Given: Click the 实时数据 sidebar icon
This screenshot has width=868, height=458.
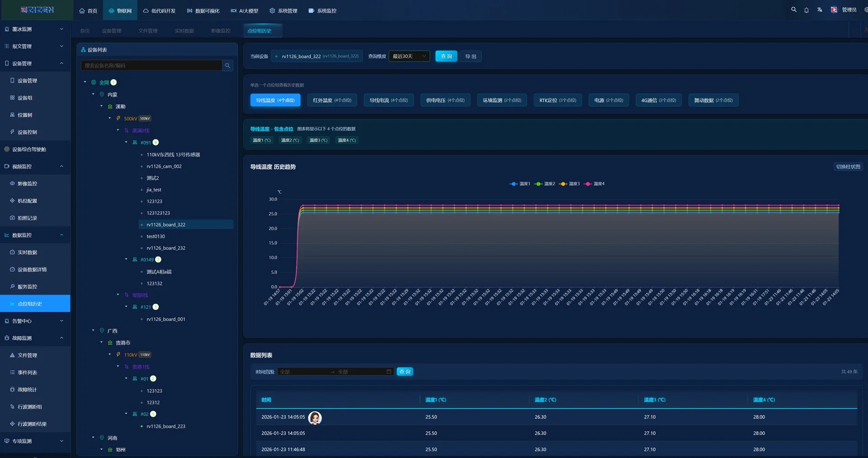Looking at the screenshot, I should point(12,252).
